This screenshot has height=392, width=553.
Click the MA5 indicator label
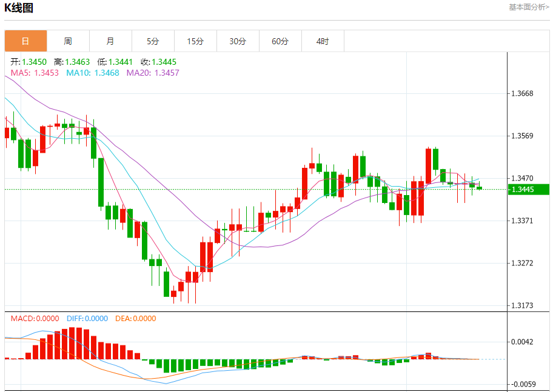(x=35, y=73)
